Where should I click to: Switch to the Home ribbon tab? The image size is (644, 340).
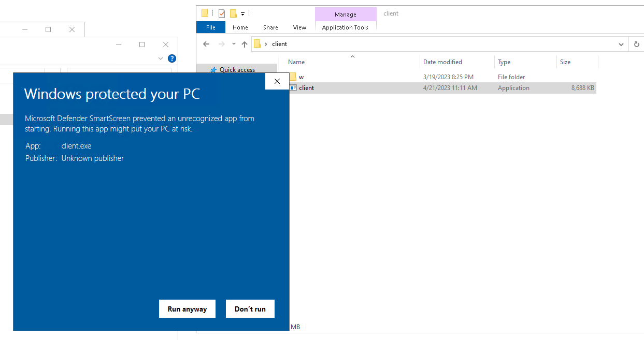click(240, 27)
